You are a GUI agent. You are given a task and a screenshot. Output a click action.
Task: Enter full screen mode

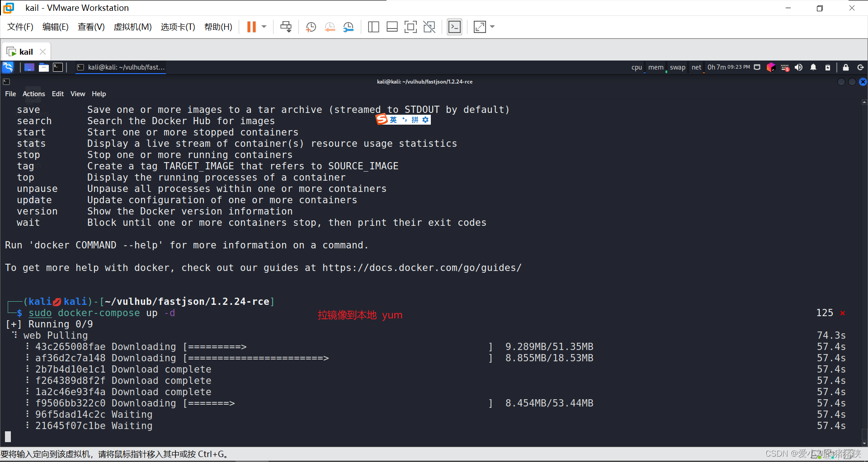(x=410, y=27)
